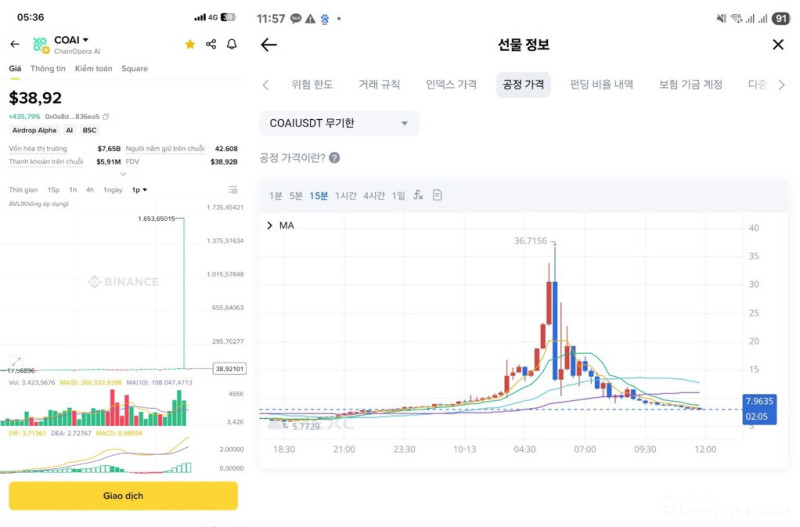Viewport: 800px width, 527px height.
Task: Expand the COAI token selector arrow
Action: [x=85, y=40]
